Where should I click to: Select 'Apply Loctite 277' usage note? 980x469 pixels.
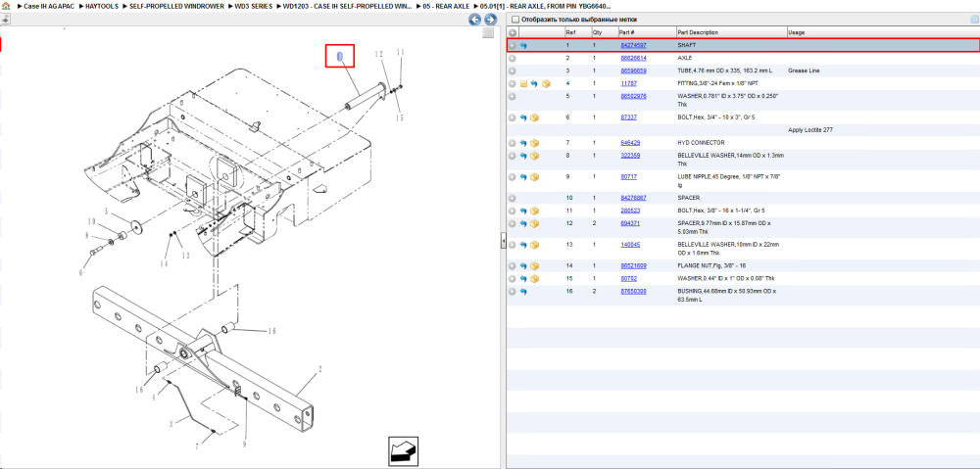point(810,130)
